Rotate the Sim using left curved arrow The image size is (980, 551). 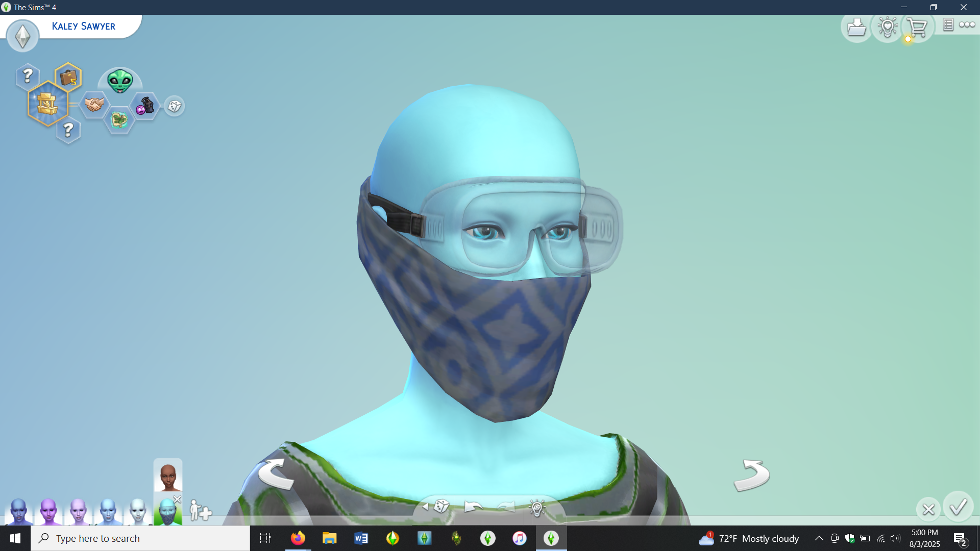tap(276, 474)
